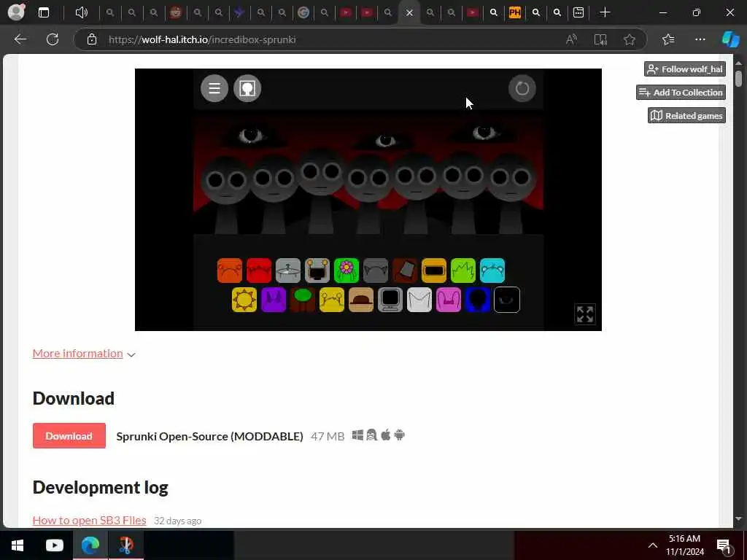
Task: Select the pink character icon
Action: pyautogui.click(x=449, y=300)
